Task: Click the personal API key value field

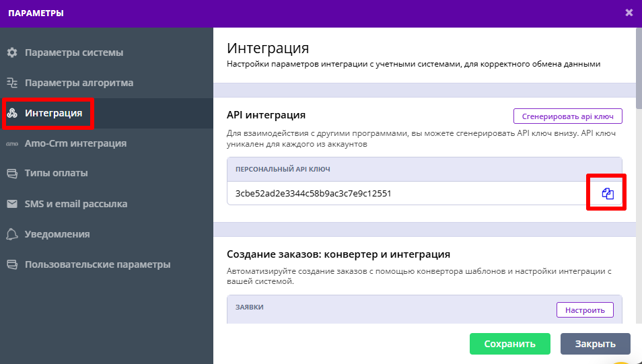Action: (404, 194)
